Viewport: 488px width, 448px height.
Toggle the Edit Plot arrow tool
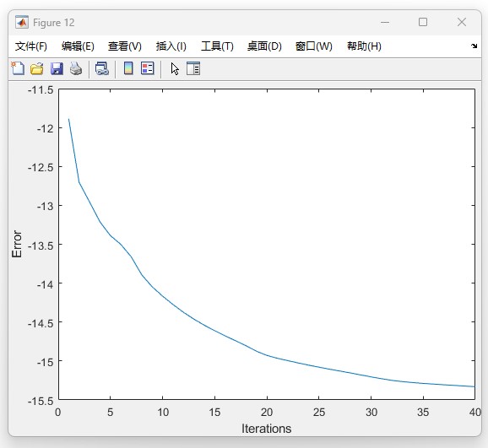click(x=175, y=68)
